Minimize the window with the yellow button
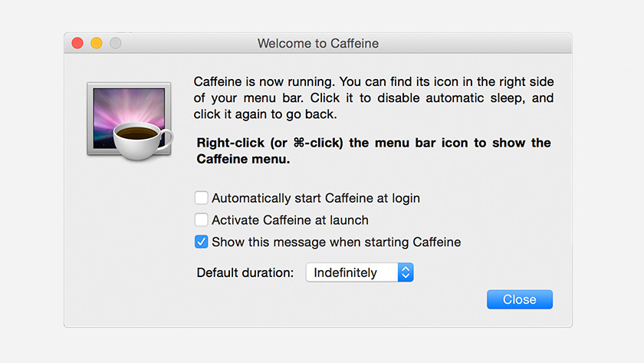 (x=97, y=43)
